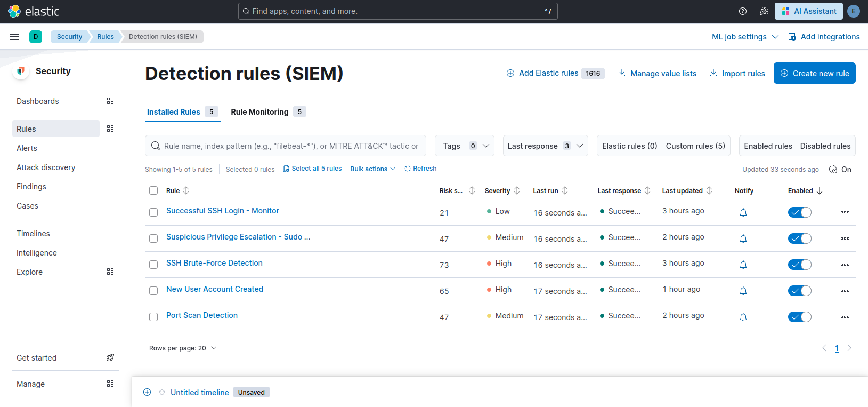Open Dashboards submenu grid icon
This screenshot has height=407, width=868.
click(110, 101)
